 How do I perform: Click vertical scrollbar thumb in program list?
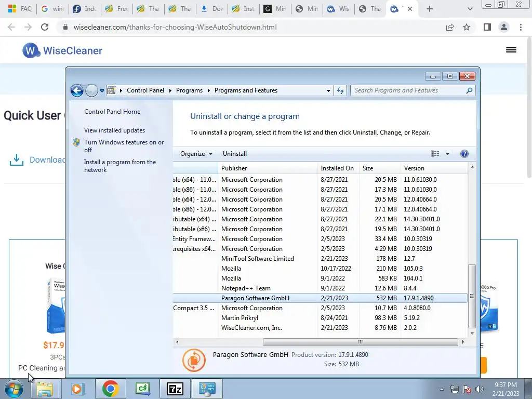[472, 296]
